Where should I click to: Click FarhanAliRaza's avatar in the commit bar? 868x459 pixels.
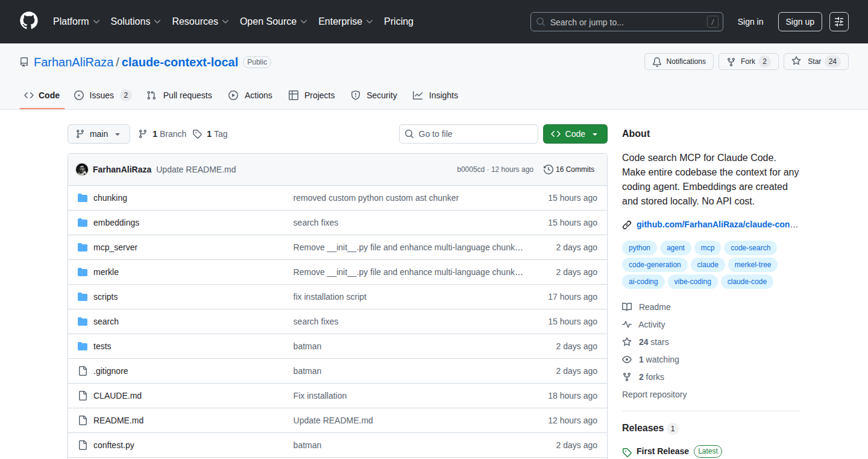click(82, 169)
